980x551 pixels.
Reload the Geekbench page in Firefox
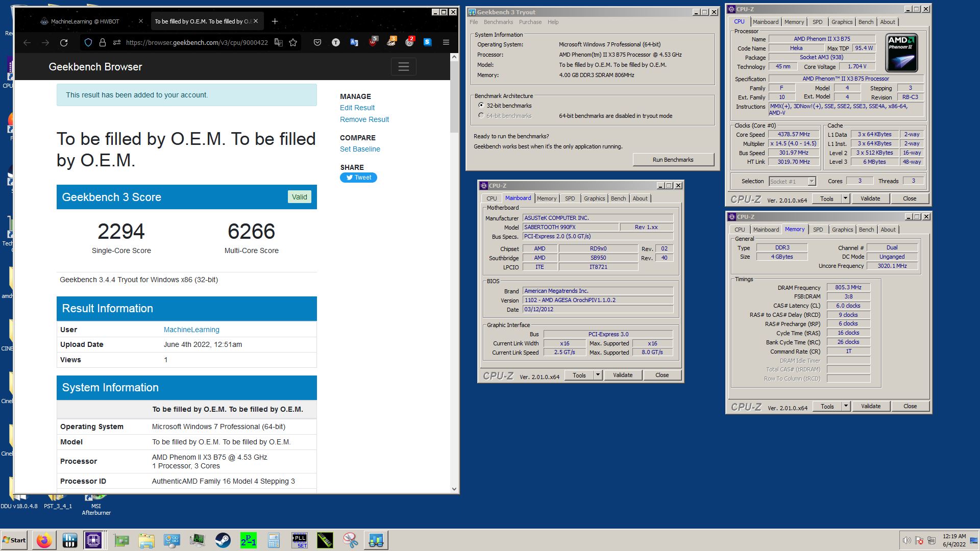64,43
